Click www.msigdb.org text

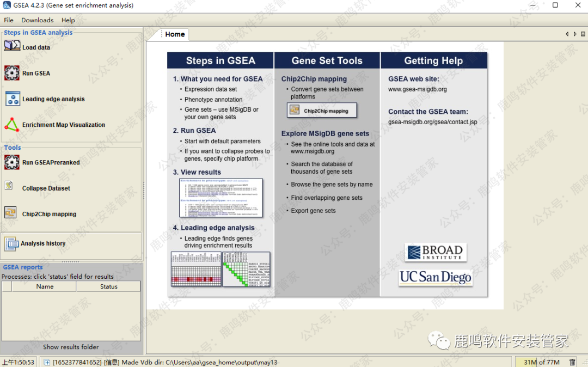pyautogui.click(x=313, y=151)
